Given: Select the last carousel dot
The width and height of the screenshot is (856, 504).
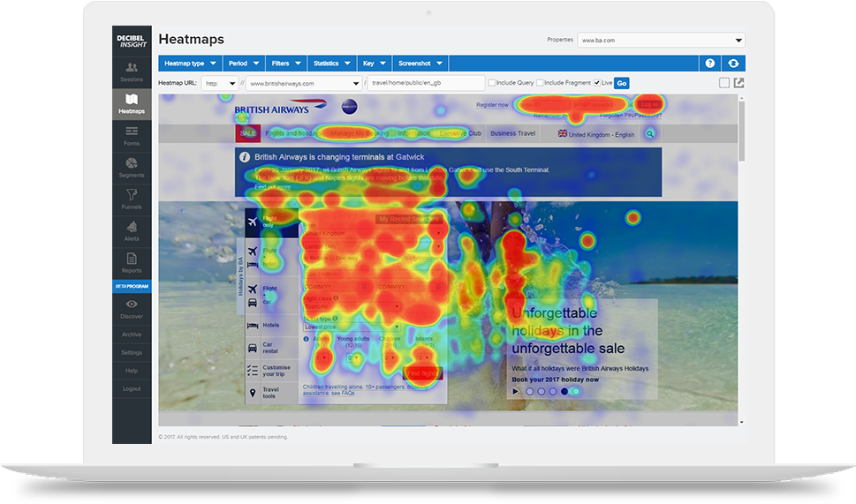Looking at the screenshot, I should click(x=576, y=391).
